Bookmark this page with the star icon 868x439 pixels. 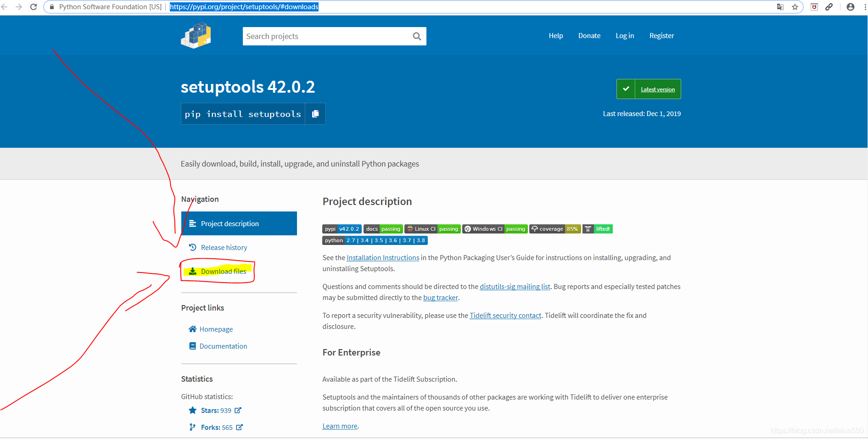795,7
